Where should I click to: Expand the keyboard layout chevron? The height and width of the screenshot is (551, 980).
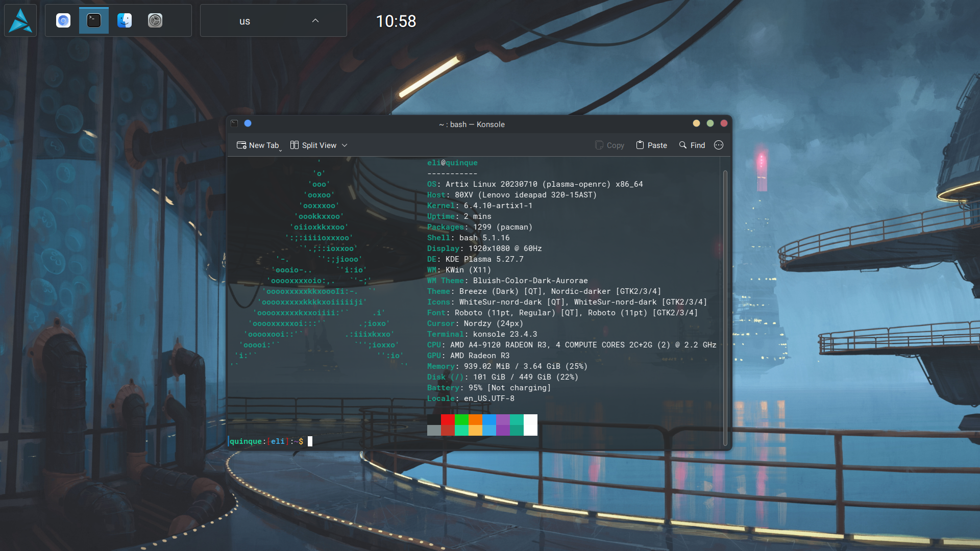point(314,20)
